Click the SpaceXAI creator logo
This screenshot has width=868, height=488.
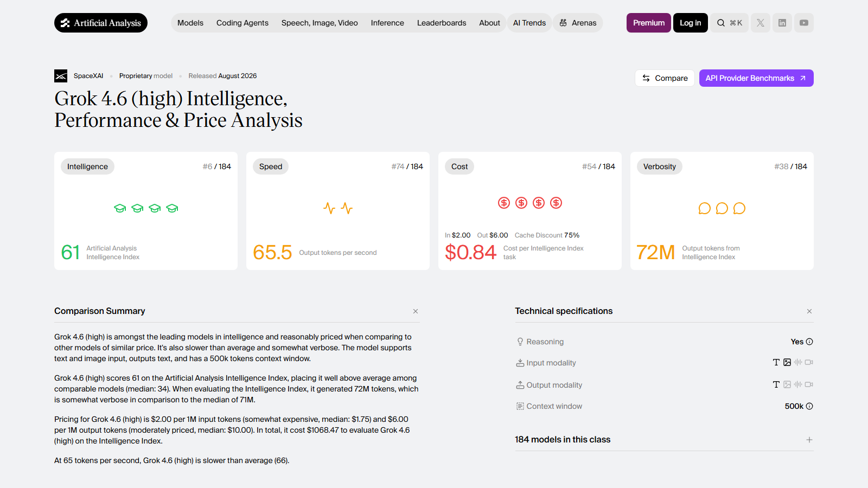(61, 76)
